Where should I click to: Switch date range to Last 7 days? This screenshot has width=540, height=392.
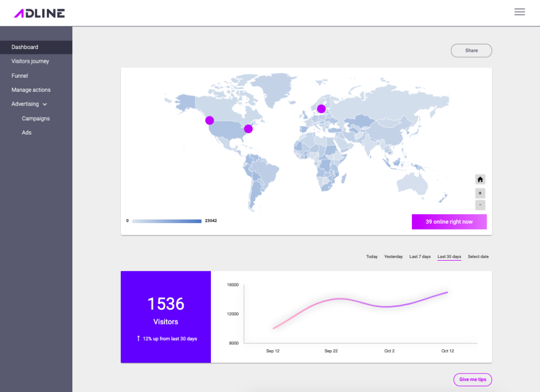[420, 257]
